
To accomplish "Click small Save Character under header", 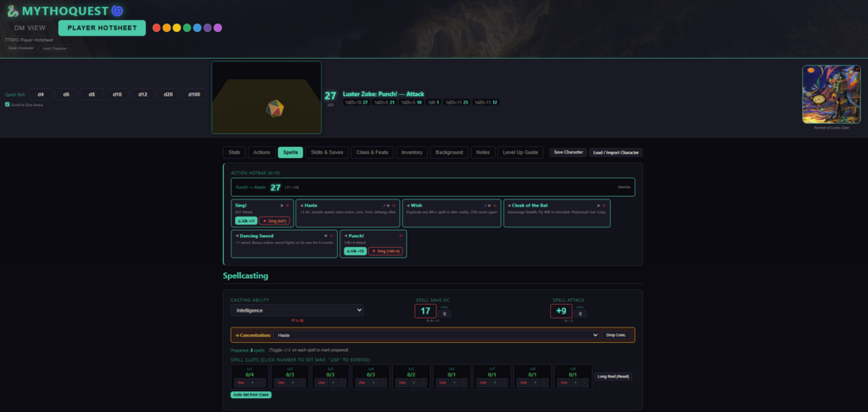I will click(21, 48).
